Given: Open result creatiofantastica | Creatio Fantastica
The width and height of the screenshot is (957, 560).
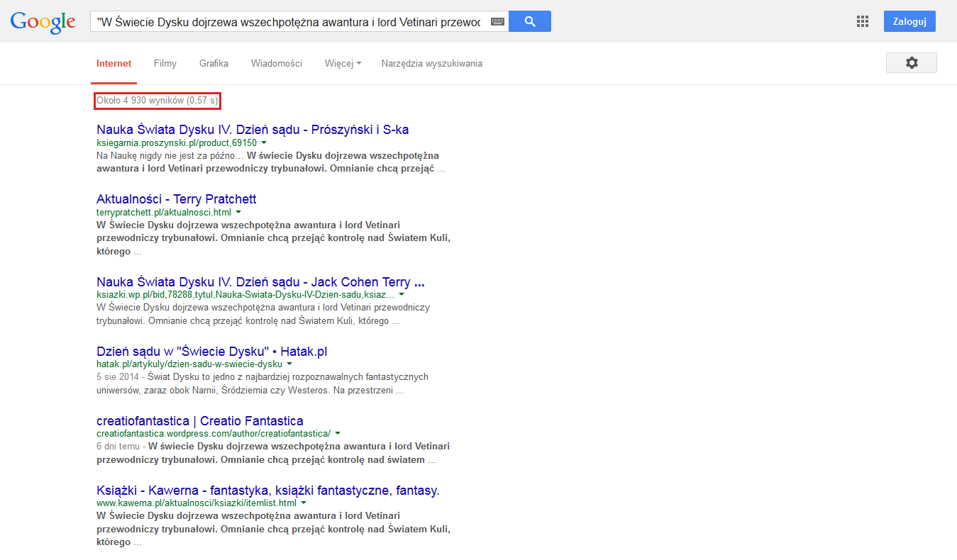Looking at the screenshot, I should click(x=200, y=421).
